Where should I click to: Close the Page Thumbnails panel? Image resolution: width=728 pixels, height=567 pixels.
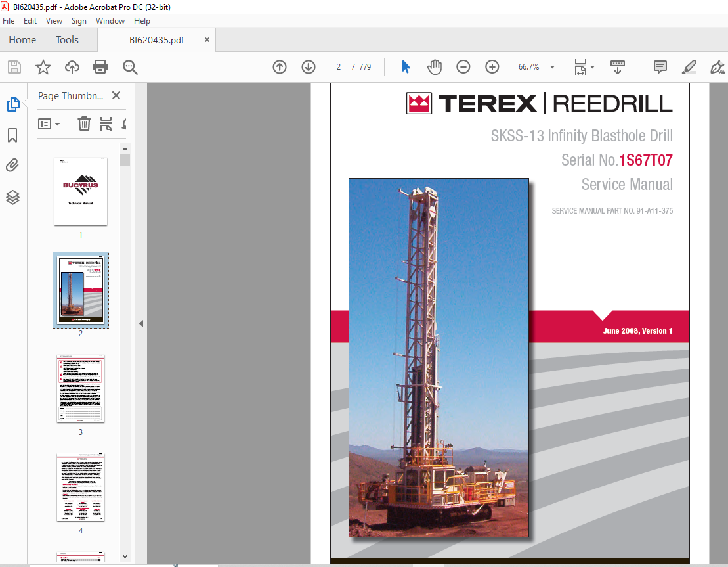pyautogui.click(x=116, y=95)
